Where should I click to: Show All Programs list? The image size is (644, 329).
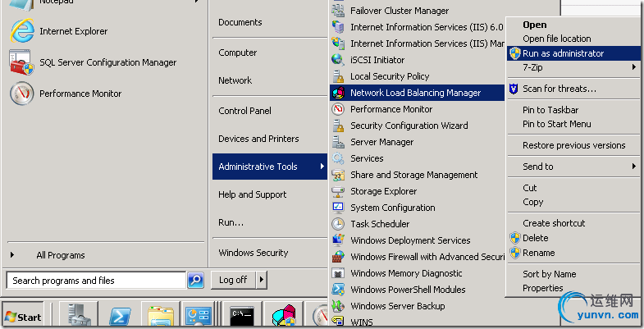tap(60, 255)
